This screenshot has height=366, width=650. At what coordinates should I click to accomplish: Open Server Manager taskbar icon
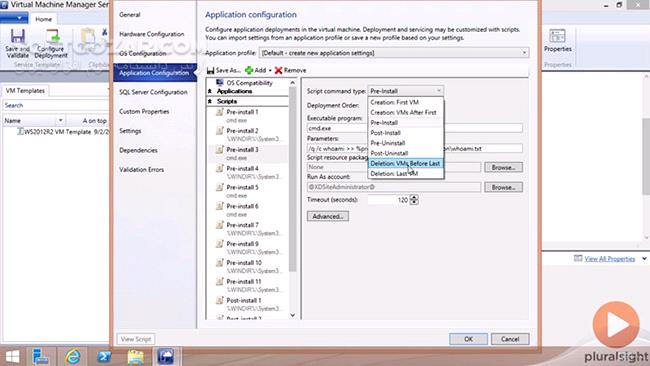[x=41, y=356]
